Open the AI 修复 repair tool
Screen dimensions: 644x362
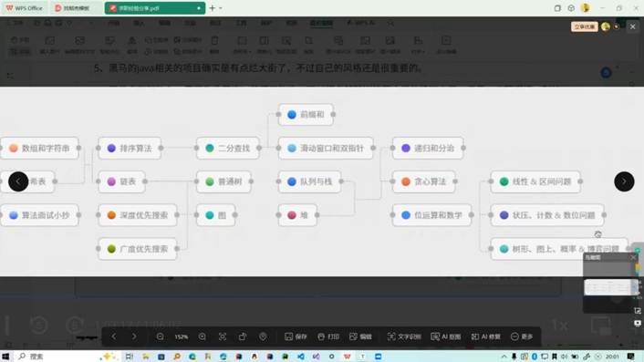coord(485,336)
